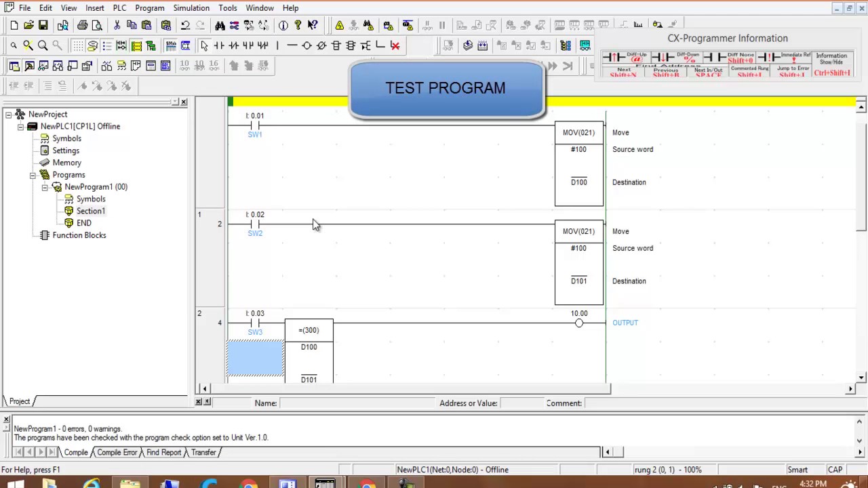Select the SW2 contact I:0.02
The width and height of the screenshot is (868, 488).
pyautogui.click(x=255, y=224)
